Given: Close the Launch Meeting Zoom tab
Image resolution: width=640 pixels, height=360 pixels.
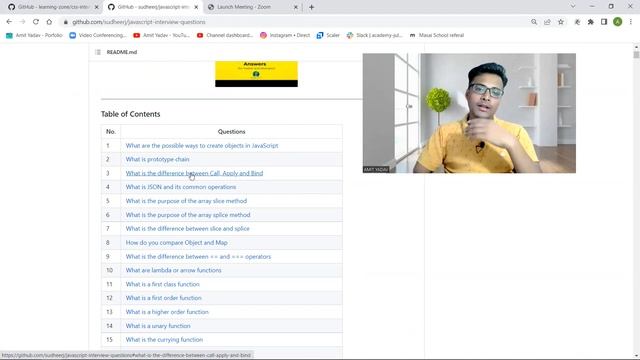Looking at the screenshot, I should pos(296,7).
